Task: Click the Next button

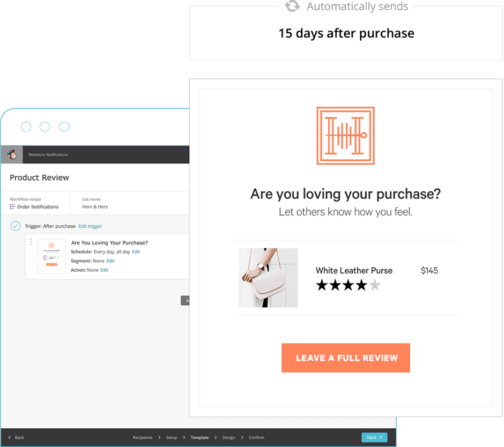Action: 374,437
